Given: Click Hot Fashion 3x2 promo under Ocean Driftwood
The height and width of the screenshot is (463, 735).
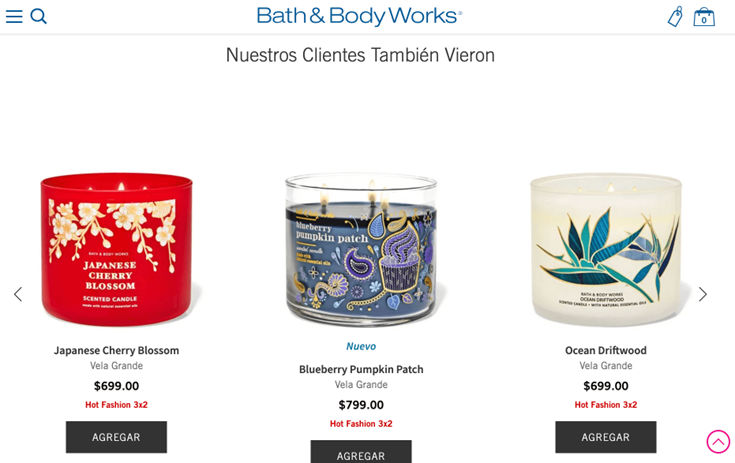Looking at the screenshot, I should 606,405.
